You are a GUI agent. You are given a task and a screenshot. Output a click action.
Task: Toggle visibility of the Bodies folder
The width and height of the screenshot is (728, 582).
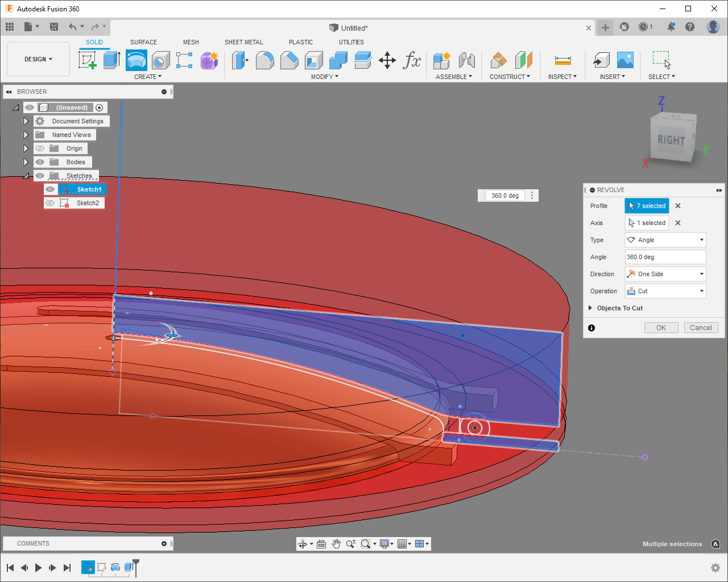pyautogui.click(x=40, y=162)
